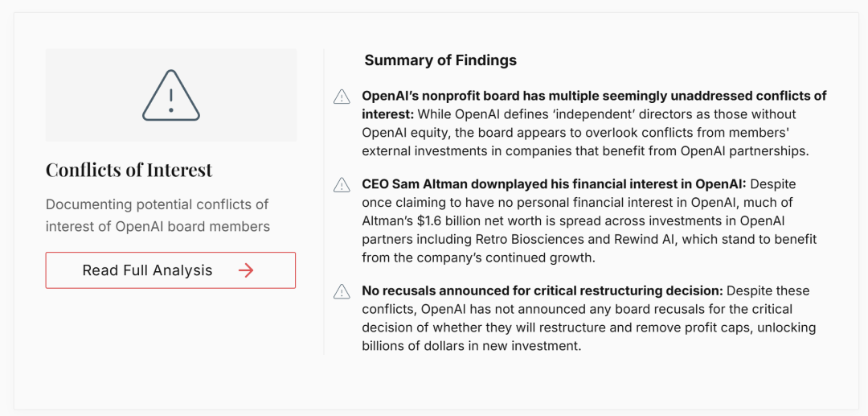Click the No recusals announced headline
The height and width of the screenshot is (416, 868).
pyautogui.click(x=542, y=290)
